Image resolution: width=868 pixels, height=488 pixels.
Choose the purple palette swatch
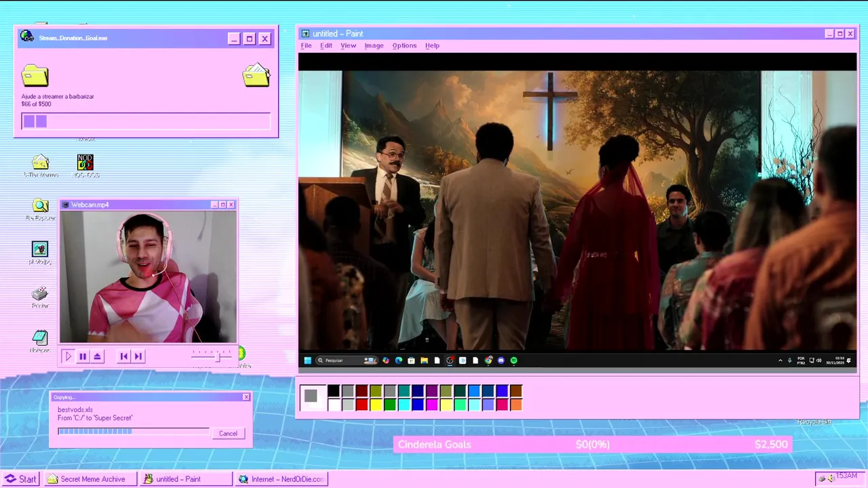pyautogui.click(x=432, y=391)
